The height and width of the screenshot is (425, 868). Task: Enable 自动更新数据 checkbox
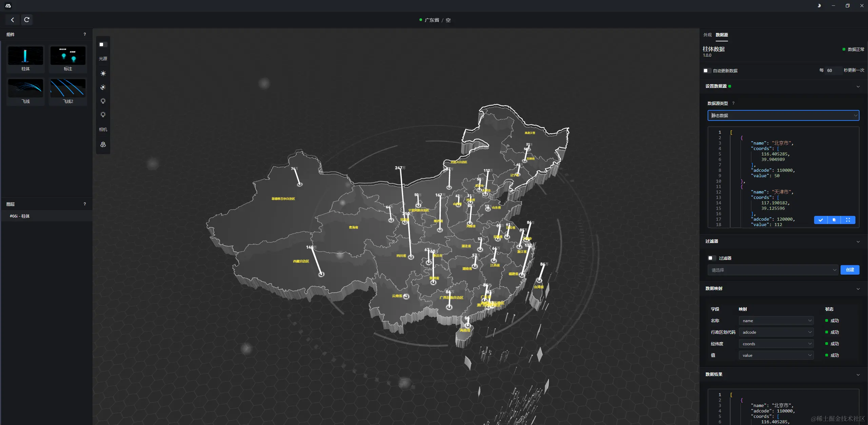[707, 71]
